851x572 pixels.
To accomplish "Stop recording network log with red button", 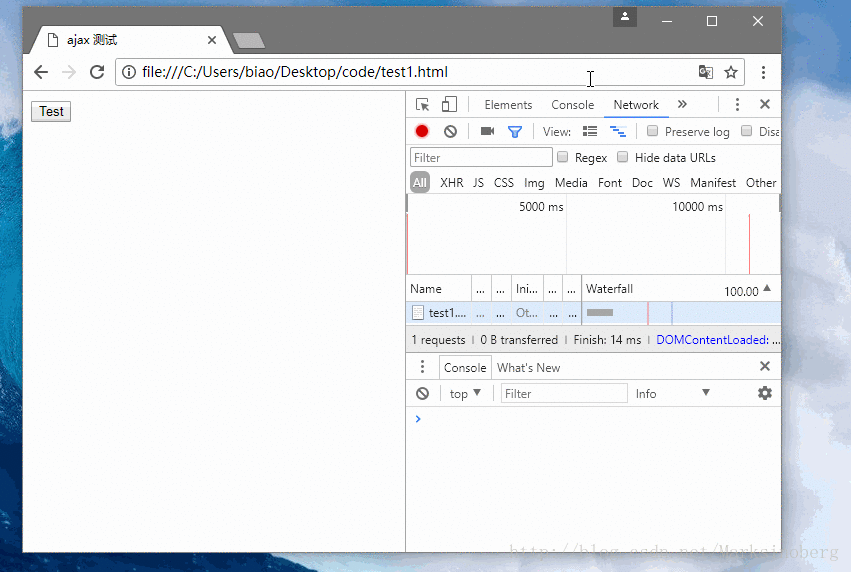I will [422, 131].
